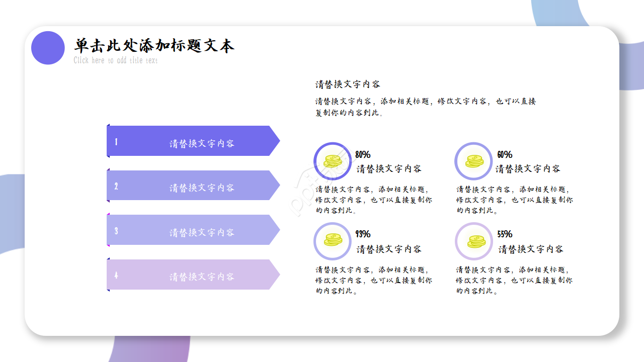Image resolution: width=644 pixels, height=362 pixels.
Task: Click the arrow banner numbered 2
Action: coord(193,186)
